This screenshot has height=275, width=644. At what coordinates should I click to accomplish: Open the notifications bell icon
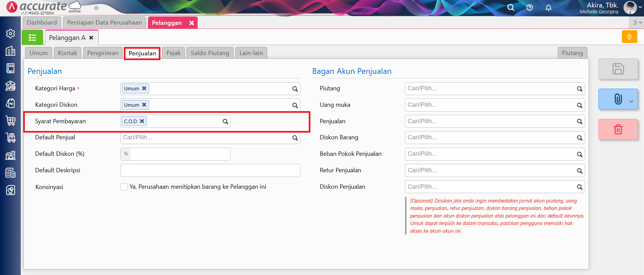tap(548, 7)
